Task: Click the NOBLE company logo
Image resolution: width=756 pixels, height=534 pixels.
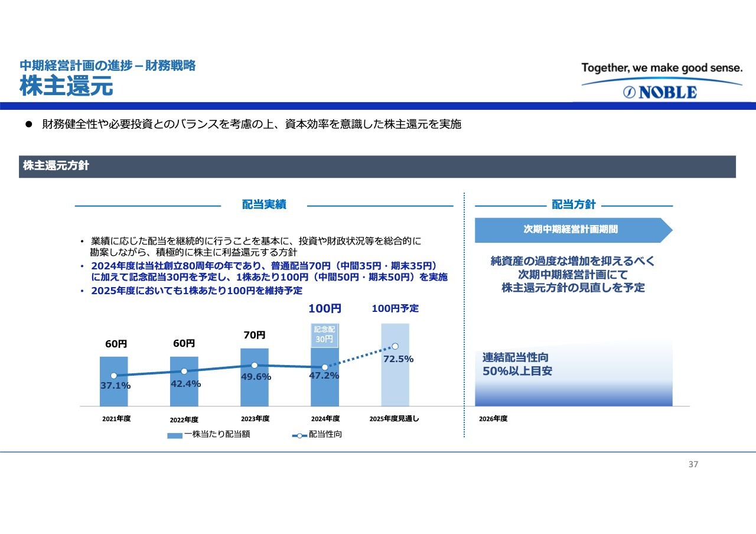Action: [661, 92]
